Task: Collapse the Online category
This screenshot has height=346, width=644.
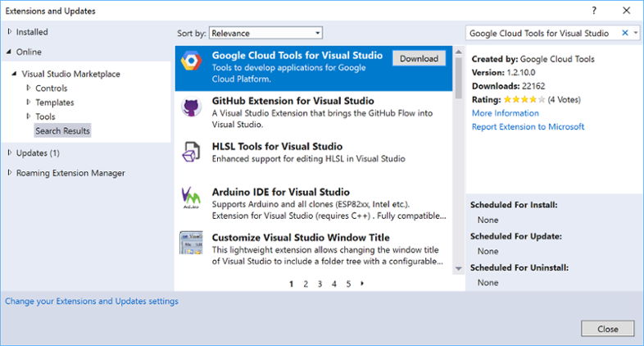Action: coord(9,52)
